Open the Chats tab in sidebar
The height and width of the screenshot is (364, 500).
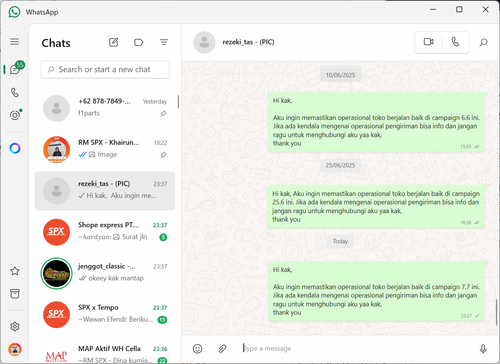[15, 69]
